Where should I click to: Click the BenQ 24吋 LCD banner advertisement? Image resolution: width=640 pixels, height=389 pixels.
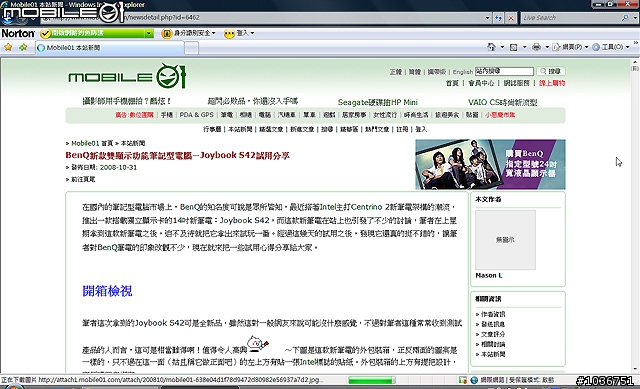(x=490, y=164)
